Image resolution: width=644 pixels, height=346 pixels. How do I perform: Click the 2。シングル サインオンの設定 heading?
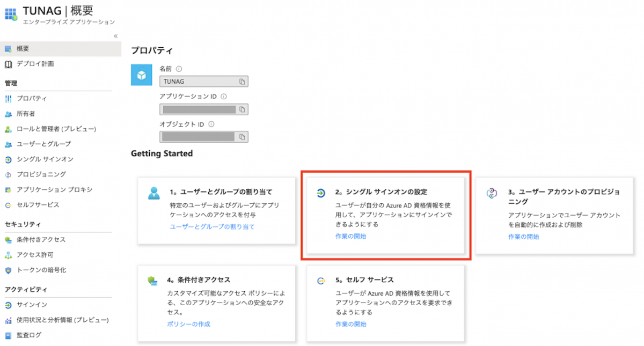click(x=381, y=192)
